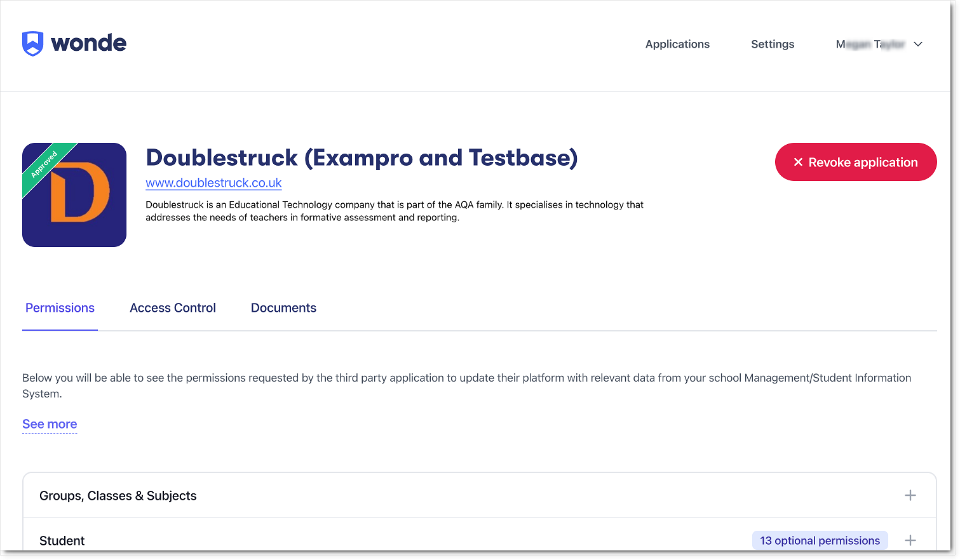Click the Wonde shield logo icon
The height and width of the screenshot is (560, 960).
[x=32, y=44]
